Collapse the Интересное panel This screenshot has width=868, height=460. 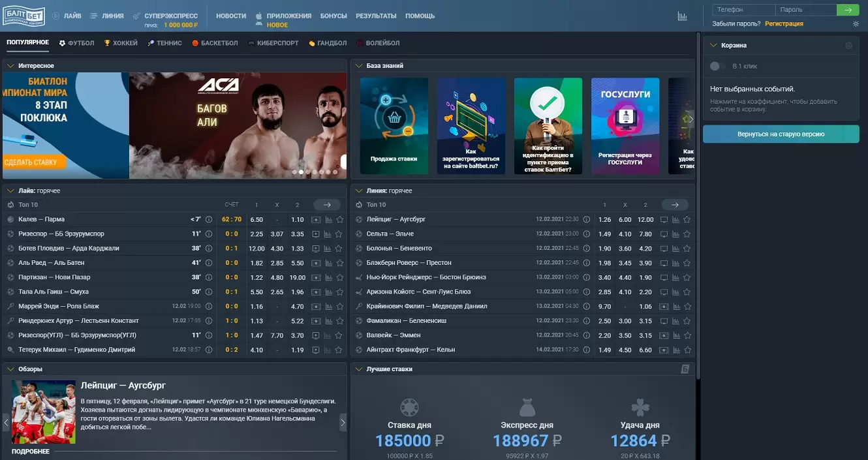[x=10, y=66]
